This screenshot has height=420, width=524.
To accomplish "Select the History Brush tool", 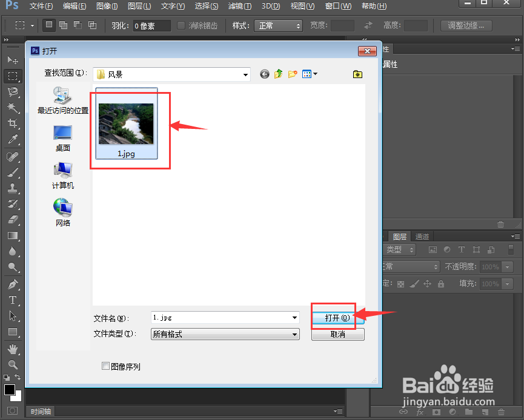I will (13, 204).
